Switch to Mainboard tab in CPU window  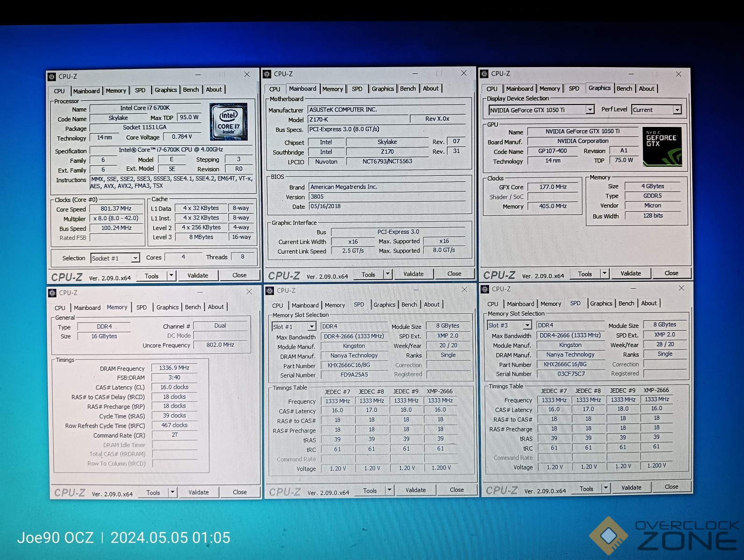pos(86,91)
